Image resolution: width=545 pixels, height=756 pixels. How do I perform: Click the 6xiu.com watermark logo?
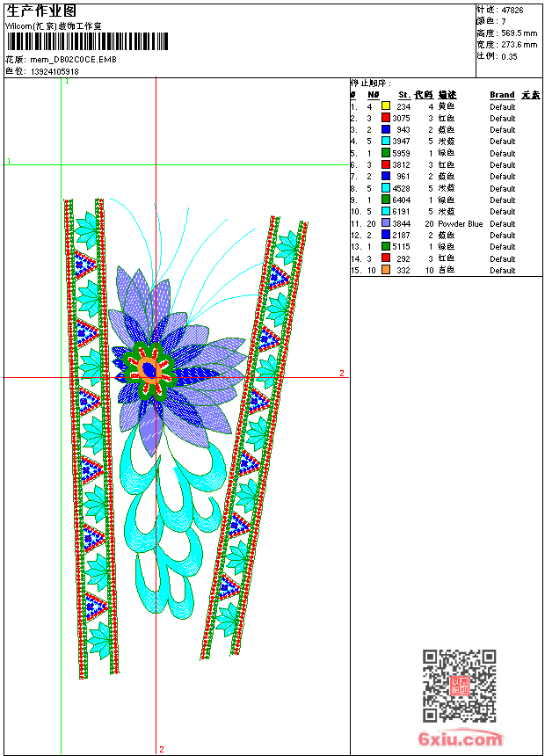coord(461,739)
